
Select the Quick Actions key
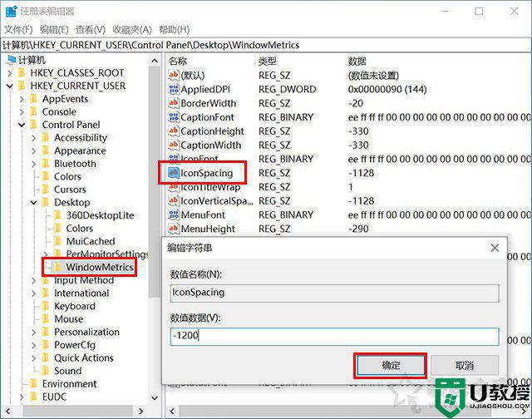click(x=84, y=357)
